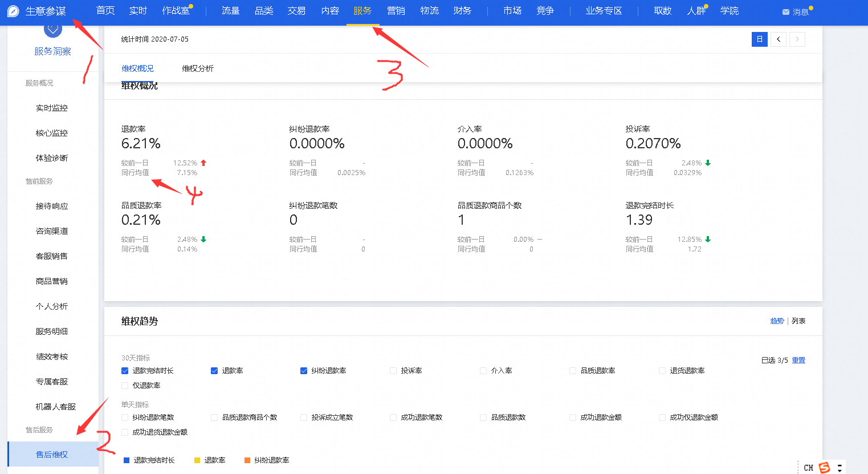Go to the 物流 menu
Viewport: 868px width, 474px height.
(430, 11)
